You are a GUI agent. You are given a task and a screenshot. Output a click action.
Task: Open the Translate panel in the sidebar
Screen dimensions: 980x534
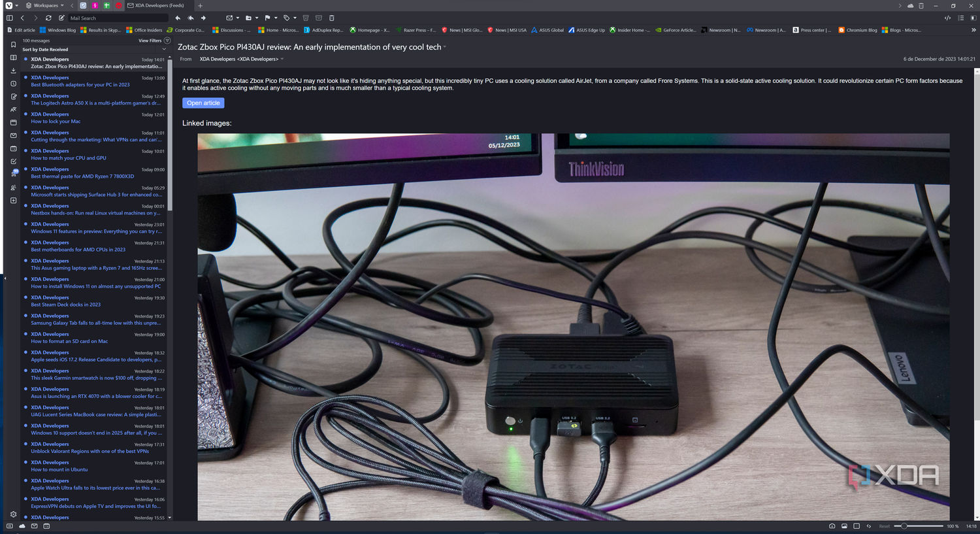coord(13,109)
